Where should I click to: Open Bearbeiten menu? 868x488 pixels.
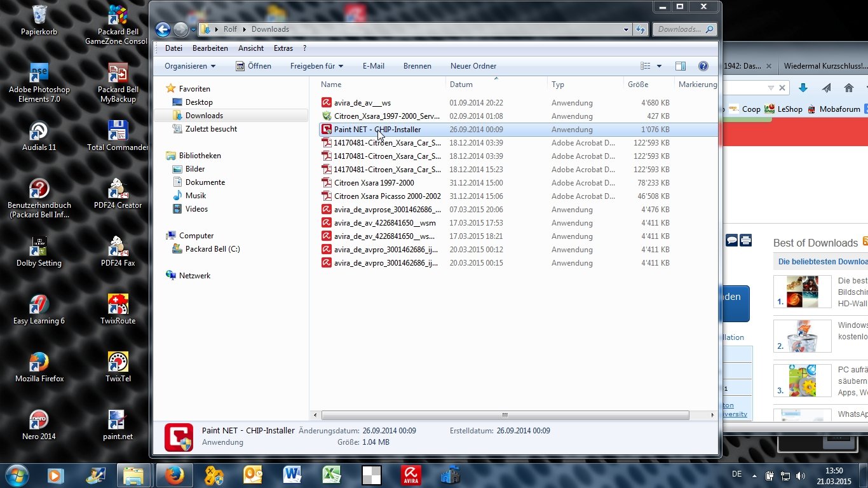210,48
